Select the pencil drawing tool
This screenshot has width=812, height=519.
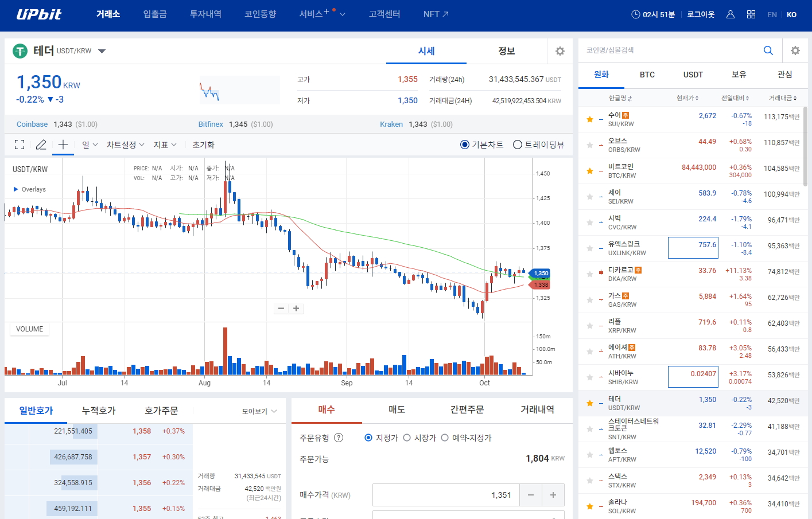[41, 145]
